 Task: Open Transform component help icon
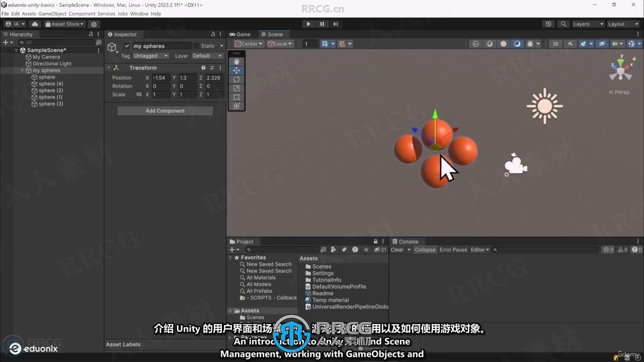pos(204,68)
